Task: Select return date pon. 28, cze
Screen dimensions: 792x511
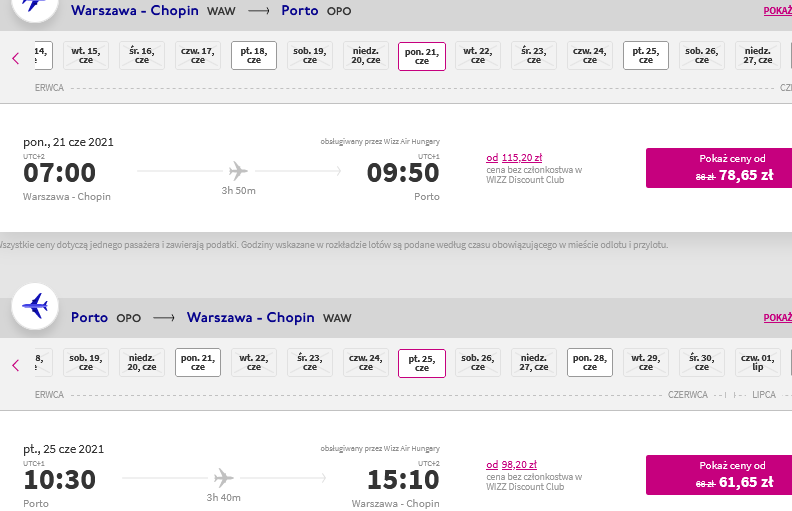Action: (x=590, y=363)
